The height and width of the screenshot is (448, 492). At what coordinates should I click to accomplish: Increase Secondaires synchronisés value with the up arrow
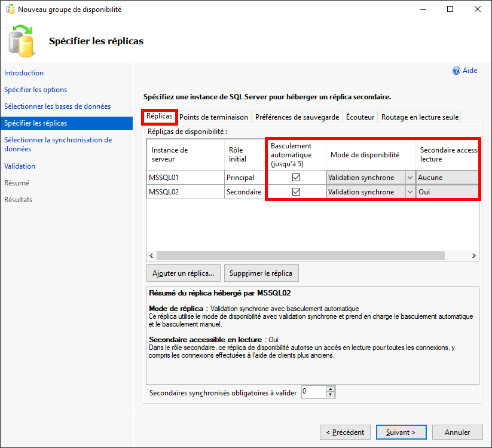330,389
